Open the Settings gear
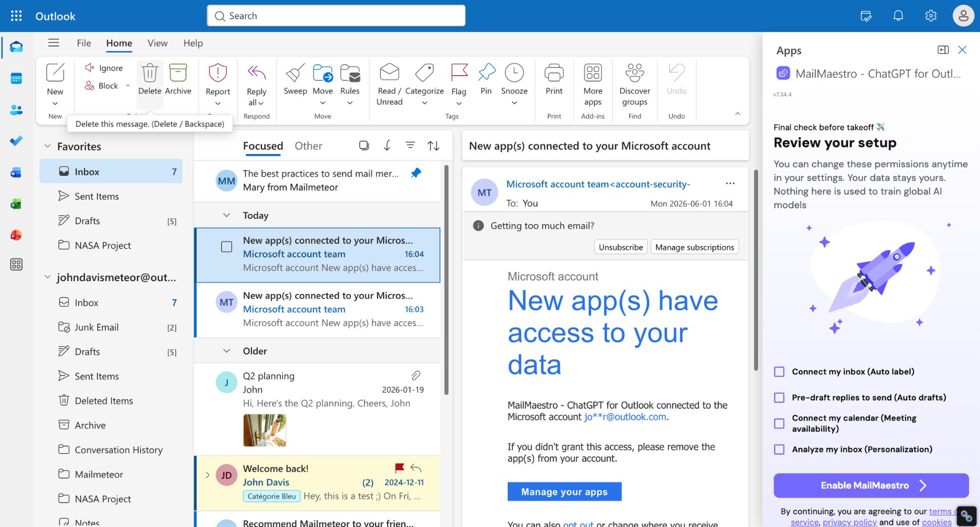This screenshot has width=980, height=527. (x=931, y=16)
